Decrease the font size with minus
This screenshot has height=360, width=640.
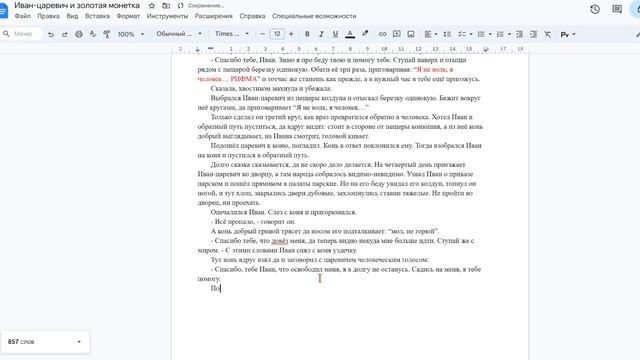point(262,34)
